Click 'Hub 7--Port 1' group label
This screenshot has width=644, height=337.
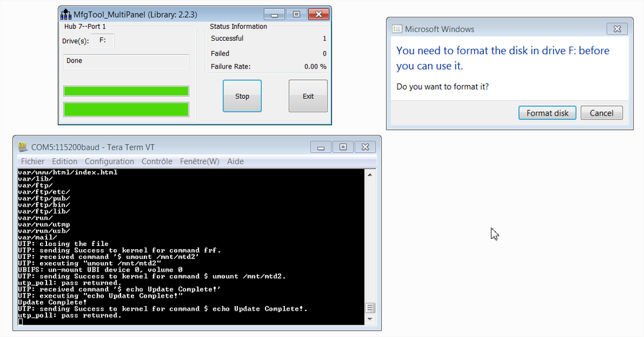click(85, 26)
